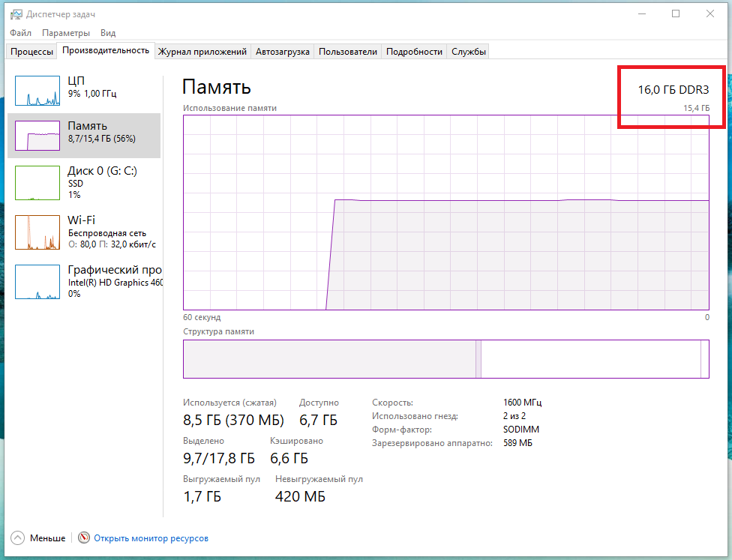
Task: Click the 6,7 ГБ available value
Action: pyautogui.click(x=319, y=420)
